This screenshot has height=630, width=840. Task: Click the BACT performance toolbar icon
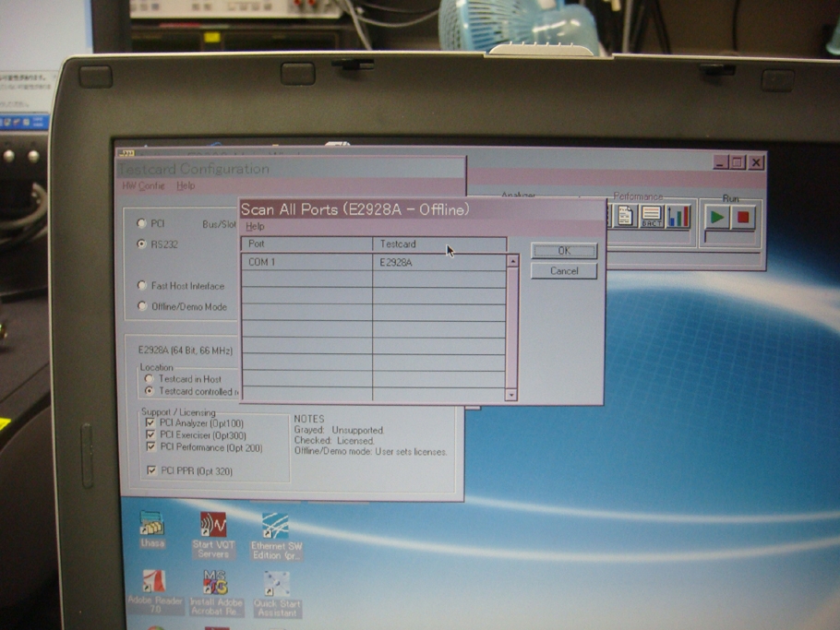point(652,217)
